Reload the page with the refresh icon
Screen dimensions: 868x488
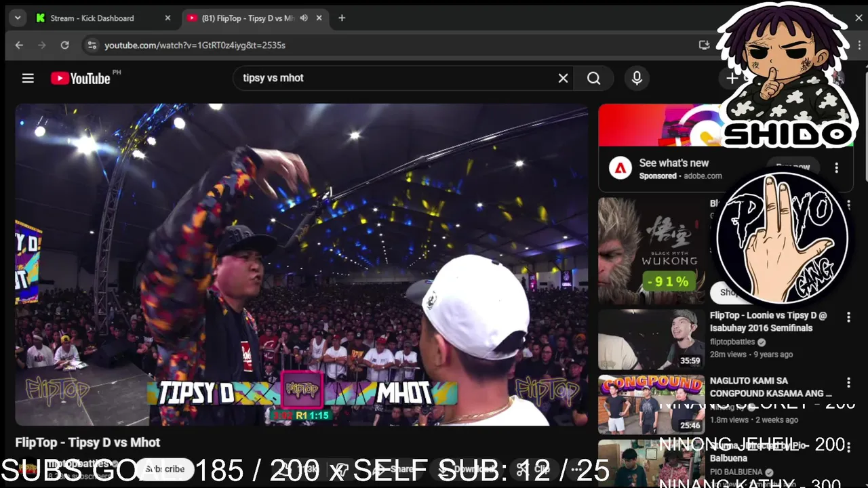point(65,45)
